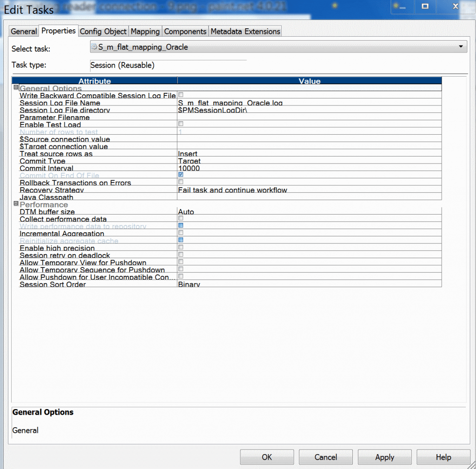Enable Write Backward Compatible Session Log File
This screenshot has width=476, height=469.
click(180, 94)
